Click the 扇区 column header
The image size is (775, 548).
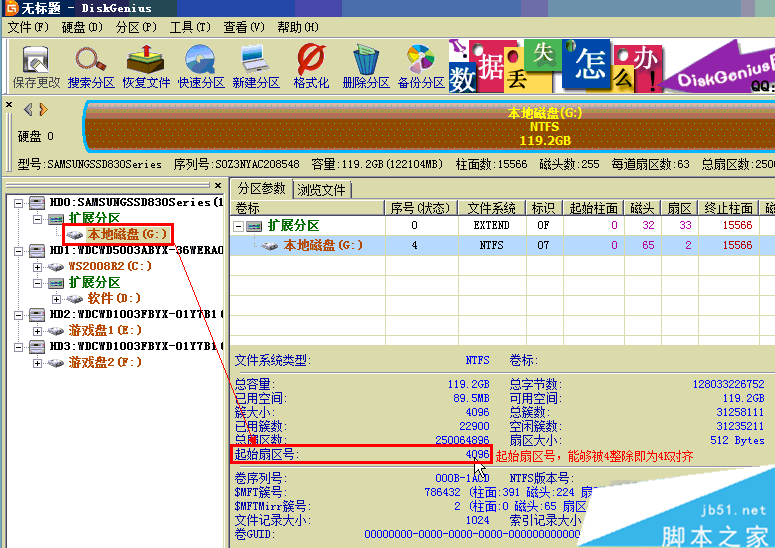pyautogui.click(x=679, y=208)
